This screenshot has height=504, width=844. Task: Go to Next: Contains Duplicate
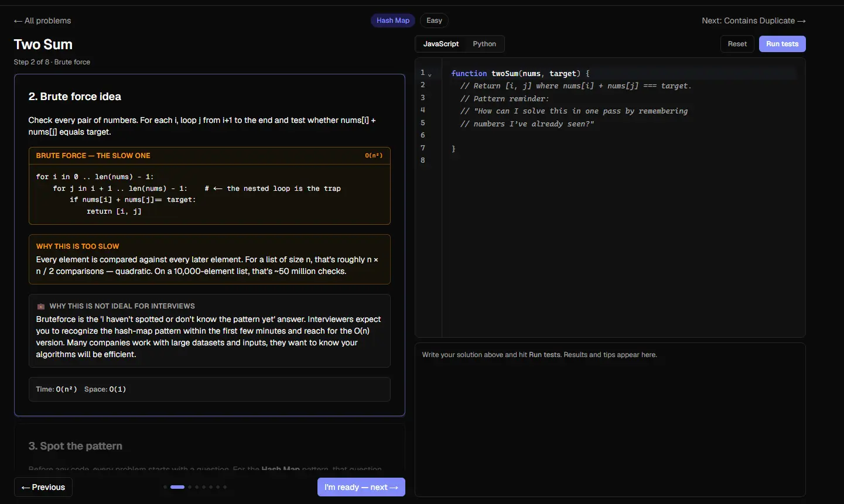(x=754, y=20)
